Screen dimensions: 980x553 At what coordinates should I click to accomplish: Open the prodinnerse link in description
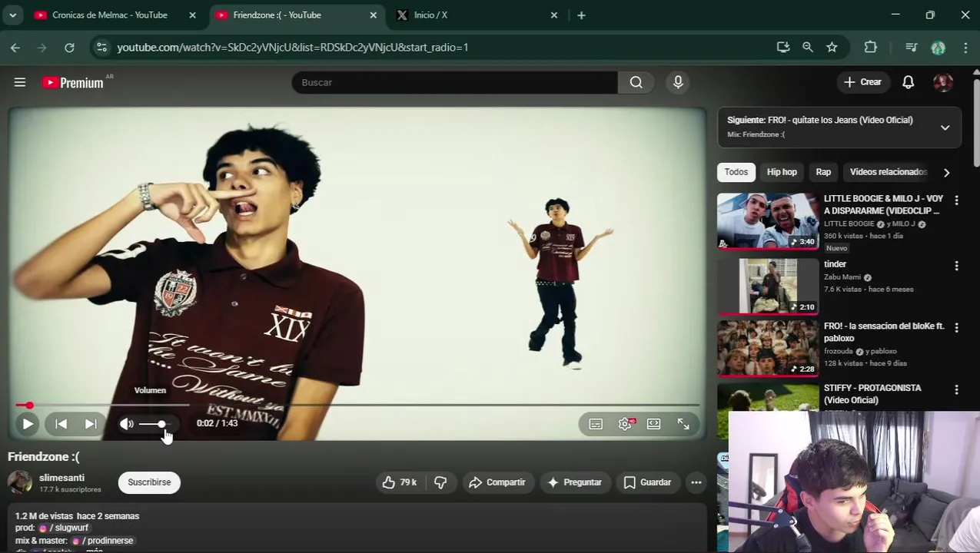pos(103,541)
